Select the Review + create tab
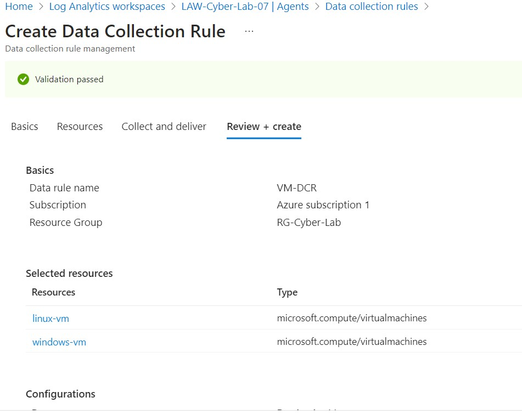 pyautogui.click(x=263, y=126)
